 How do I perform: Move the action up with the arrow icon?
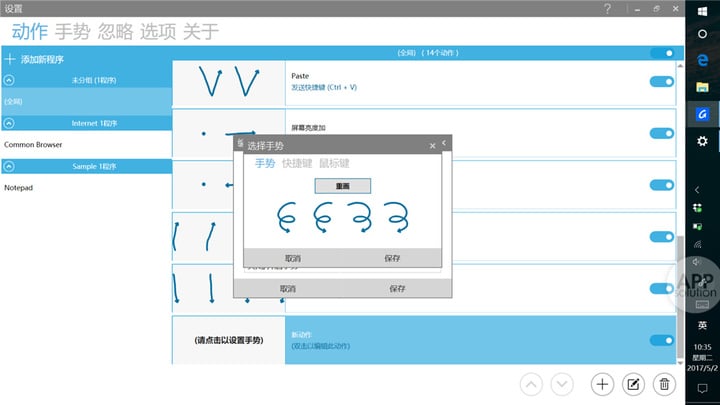tap(531, 384)
